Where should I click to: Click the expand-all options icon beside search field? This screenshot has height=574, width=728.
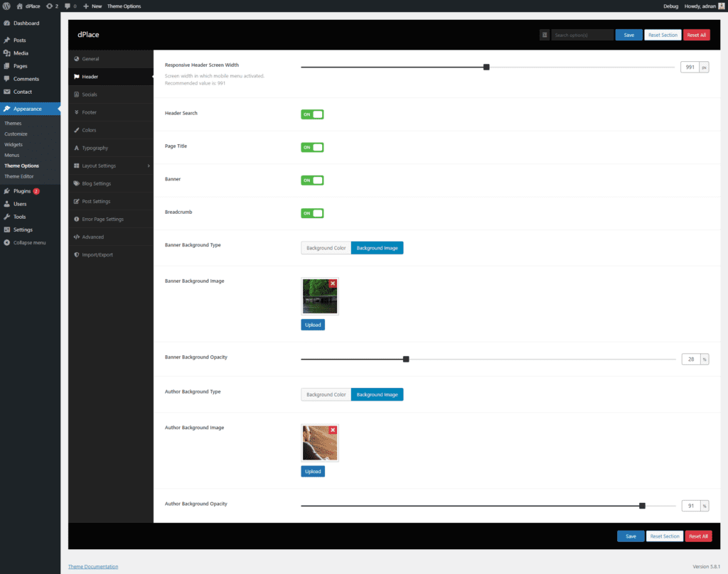click(x=545, y=35)
